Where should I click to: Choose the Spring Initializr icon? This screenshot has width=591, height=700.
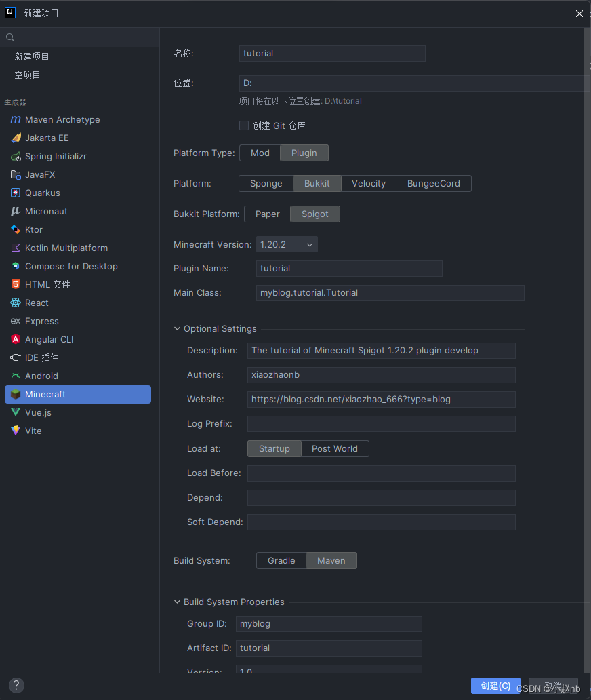pos(16,156)
